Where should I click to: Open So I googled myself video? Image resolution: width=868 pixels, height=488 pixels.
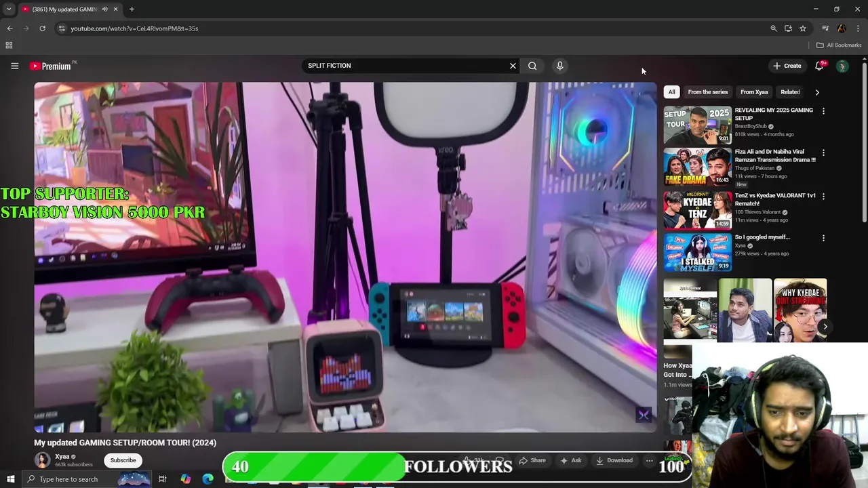point(762,237)
